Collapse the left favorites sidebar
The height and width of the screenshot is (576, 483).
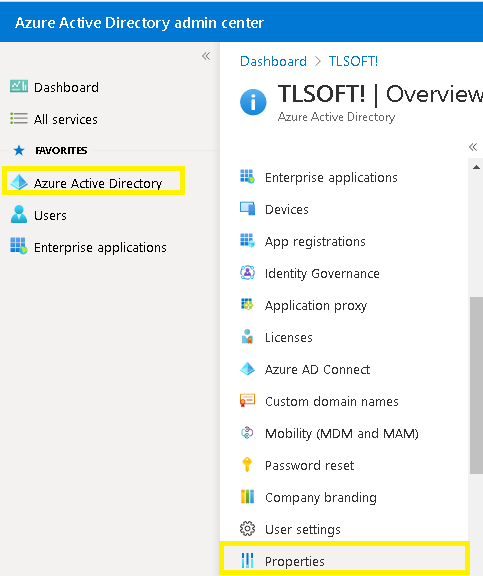(206, 56)
